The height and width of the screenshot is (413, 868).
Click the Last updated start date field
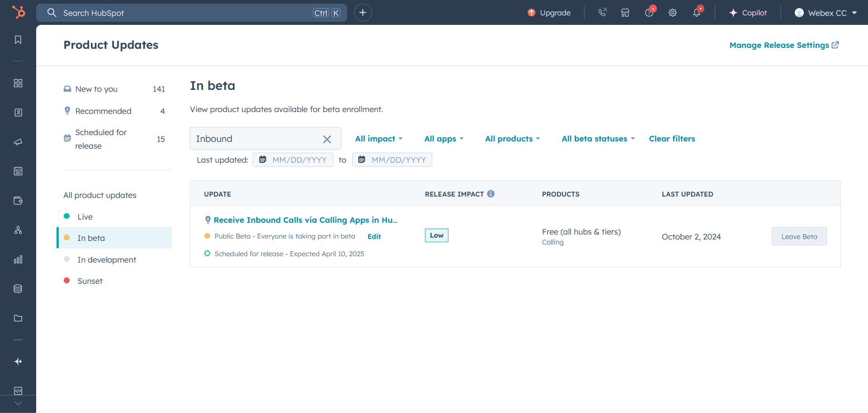coord(298,160)
